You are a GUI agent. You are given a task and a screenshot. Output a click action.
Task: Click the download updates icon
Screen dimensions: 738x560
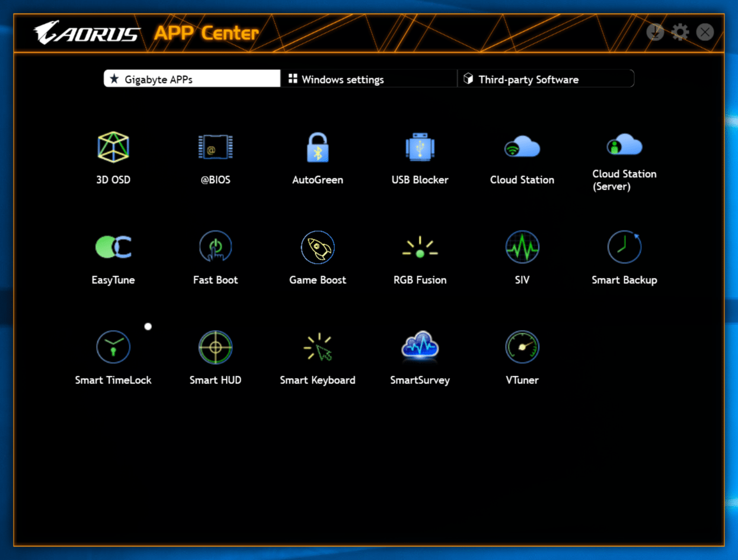click(655, 31)
